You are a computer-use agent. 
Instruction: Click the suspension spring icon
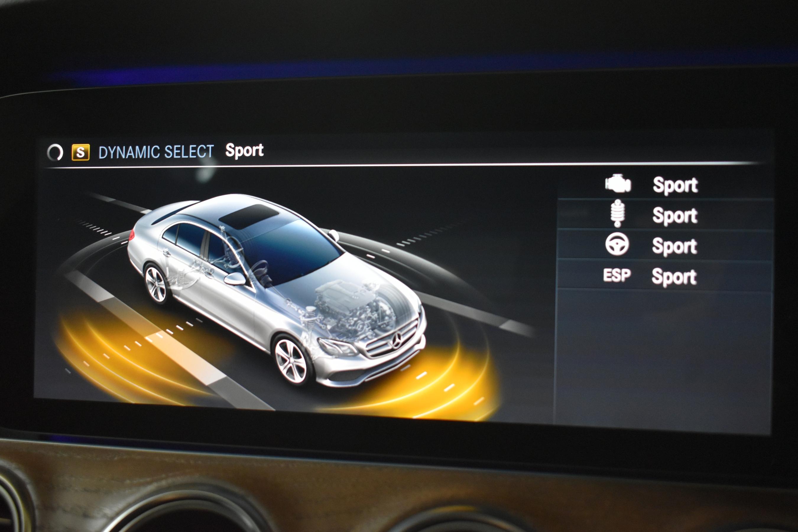(617, 213)
